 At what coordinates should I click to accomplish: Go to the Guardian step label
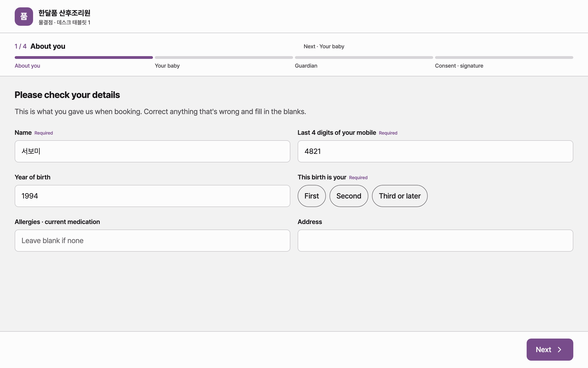point(306,66)
